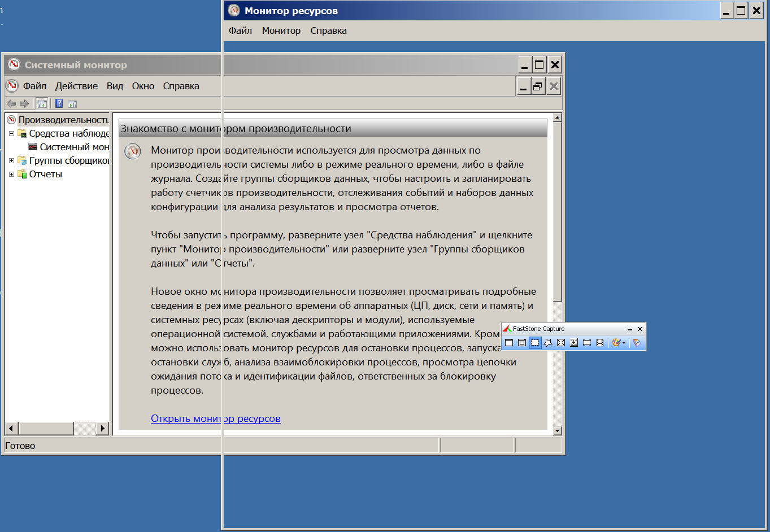Open Монитор menu in Монитор ресурсов

pos(281,30)
